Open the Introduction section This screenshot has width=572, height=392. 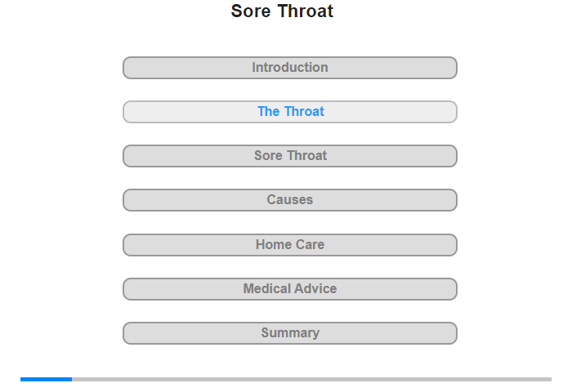[290, 68]
